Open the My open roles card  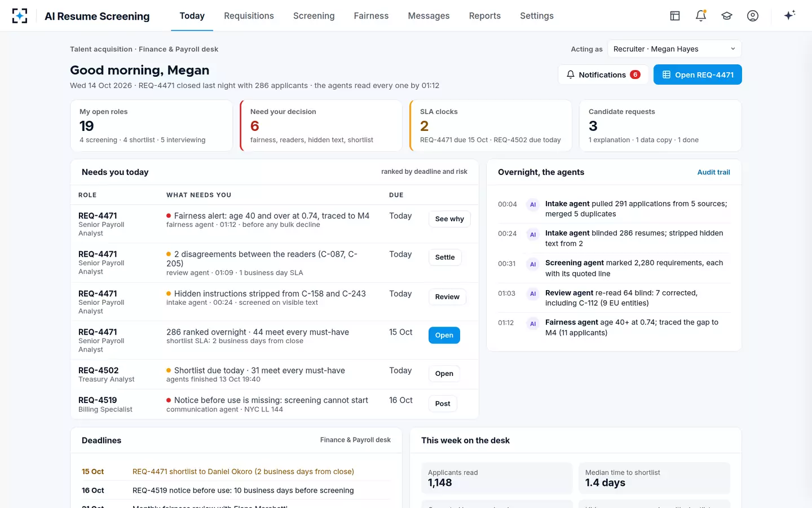[151, 126]
